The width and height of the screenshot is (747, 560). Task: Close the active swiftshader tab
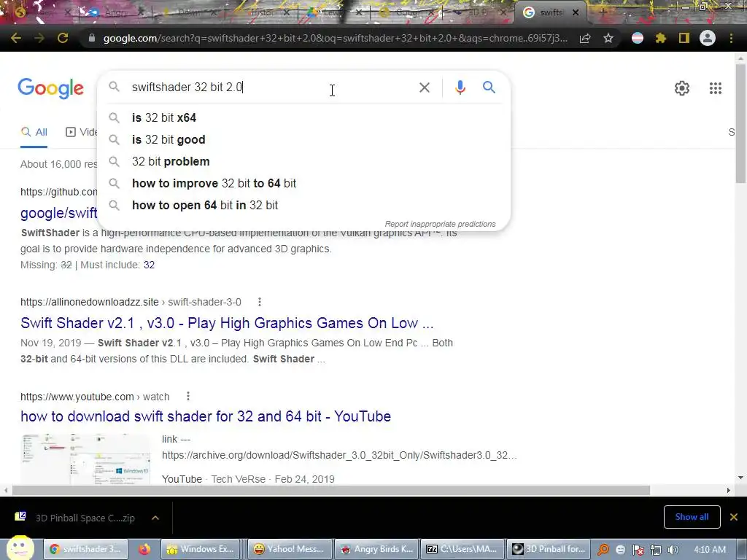point(576,13)
